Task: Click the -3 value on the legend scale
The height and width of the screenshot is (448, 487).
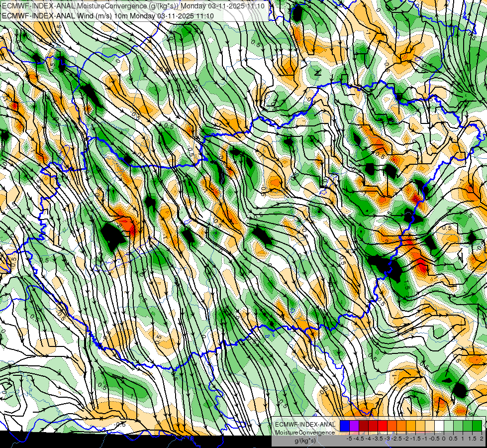Action: tap(388, 439)
